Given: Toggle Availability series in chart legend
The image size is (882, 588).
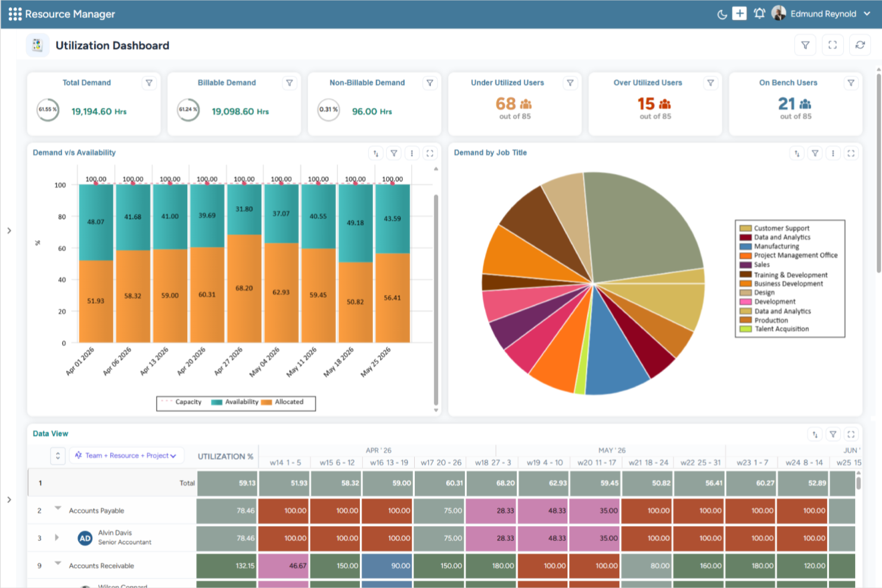Looking at the screenshot, I should 235,402.
